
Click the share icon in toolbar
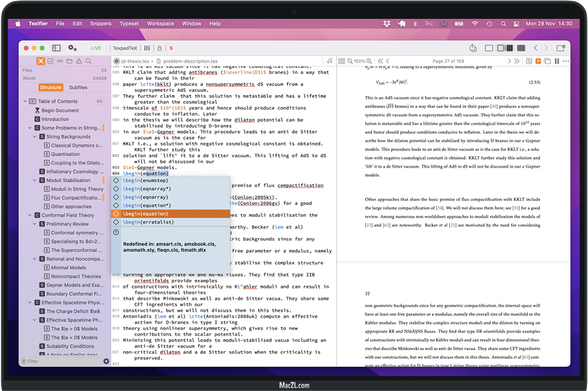473,49
